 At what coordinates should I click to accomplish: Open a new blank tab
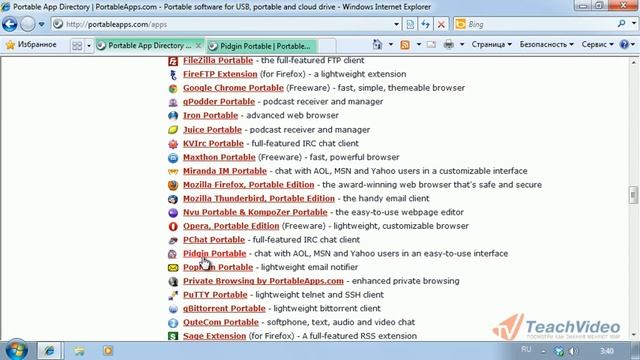[x=327, y=46]
